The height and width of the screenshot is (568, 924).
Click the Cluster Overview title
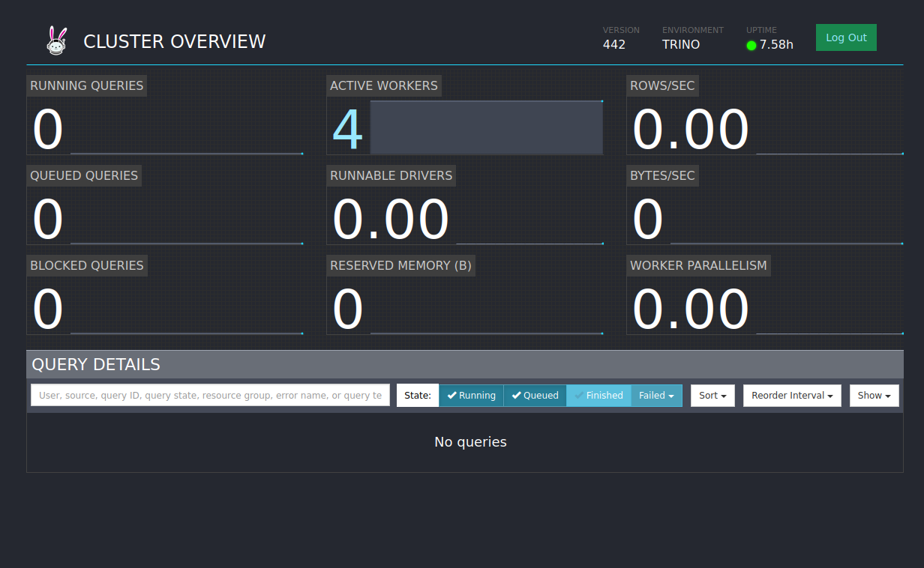pyautogui.click(x=174, y=42)
